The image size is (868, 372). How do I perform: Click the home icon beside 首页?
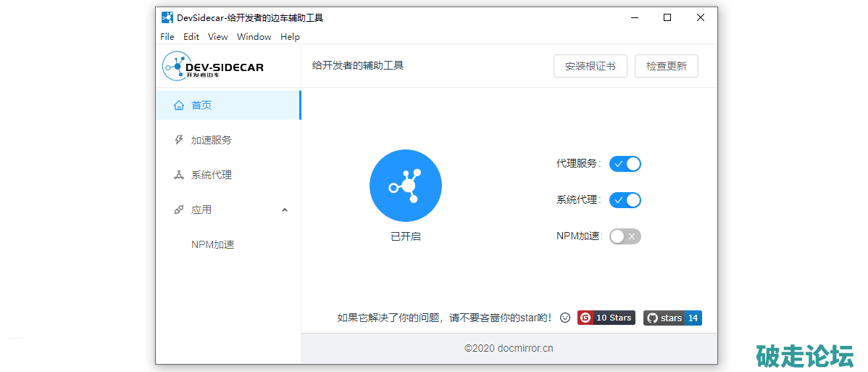(x=179, y=105)
